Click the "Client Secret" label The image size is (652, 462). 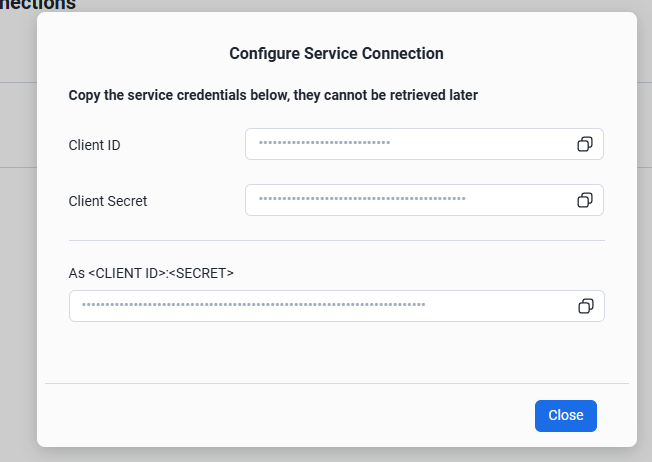pos(107,201)
